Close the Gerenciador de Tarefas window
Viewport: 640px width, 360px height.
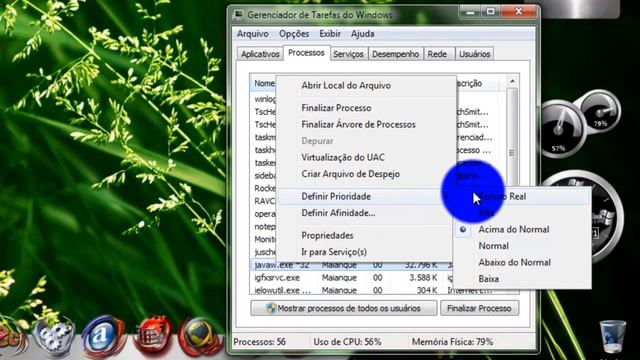click(518, 12)
